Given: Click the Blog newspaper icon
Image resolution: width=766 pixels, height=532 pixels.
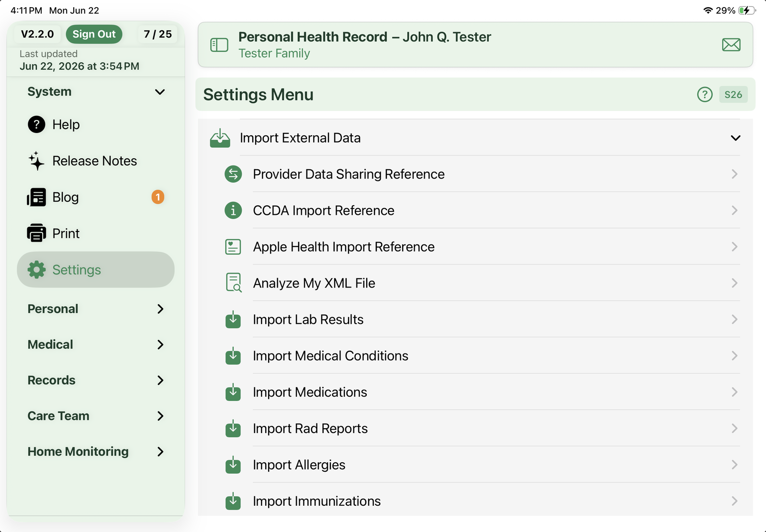Looking at the screenshot, I should coord(36,197).
